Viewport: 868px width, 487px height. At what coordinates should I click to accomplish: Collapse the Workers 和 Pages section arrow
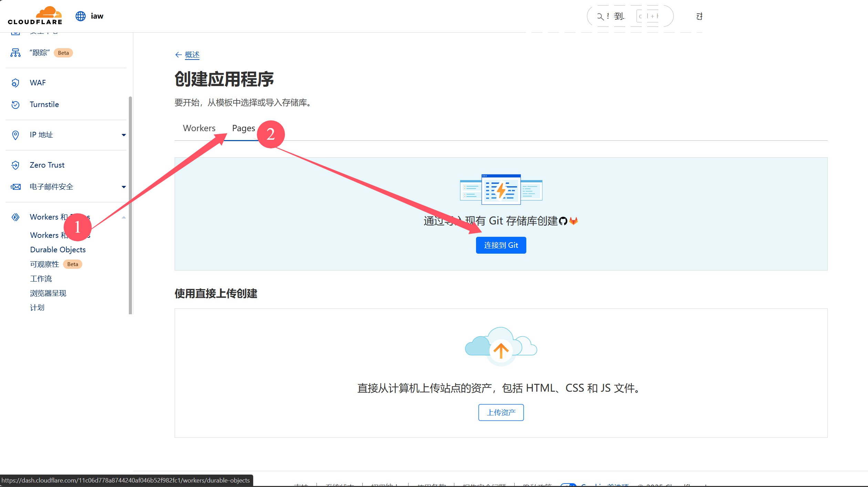124,217
